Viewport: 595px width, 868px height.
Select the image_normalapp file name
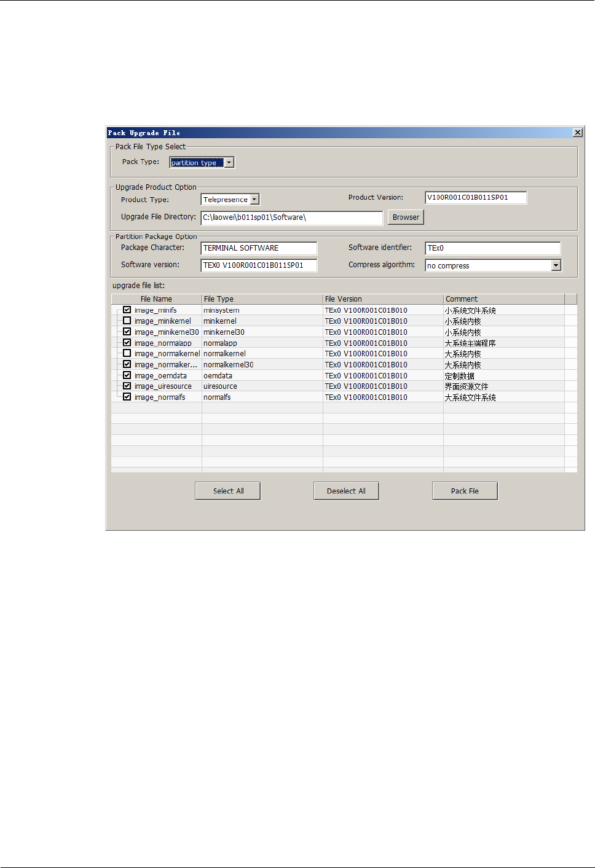pyautogui.click(x=163, y=343)
